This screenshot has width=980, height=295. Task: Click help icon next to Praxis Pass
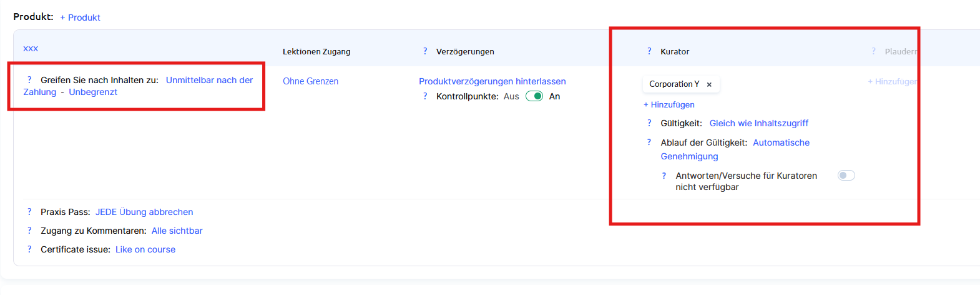click(x=29, y=212)
